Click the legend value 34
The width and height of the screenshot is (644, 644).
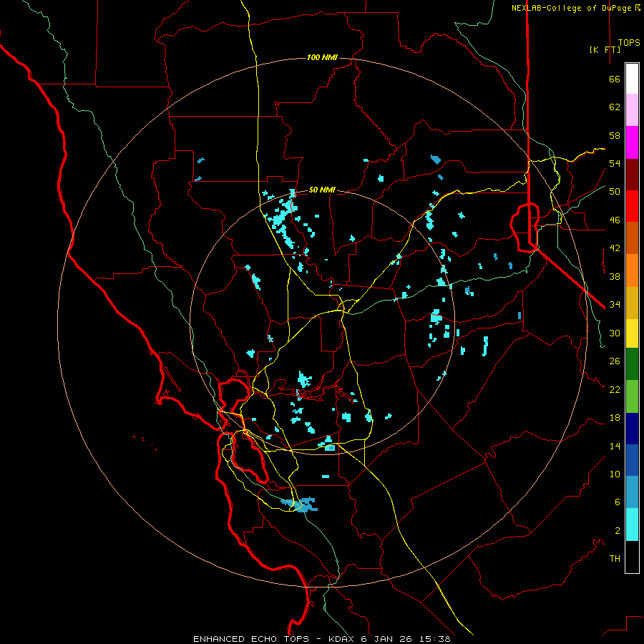[x=615, y=305]
